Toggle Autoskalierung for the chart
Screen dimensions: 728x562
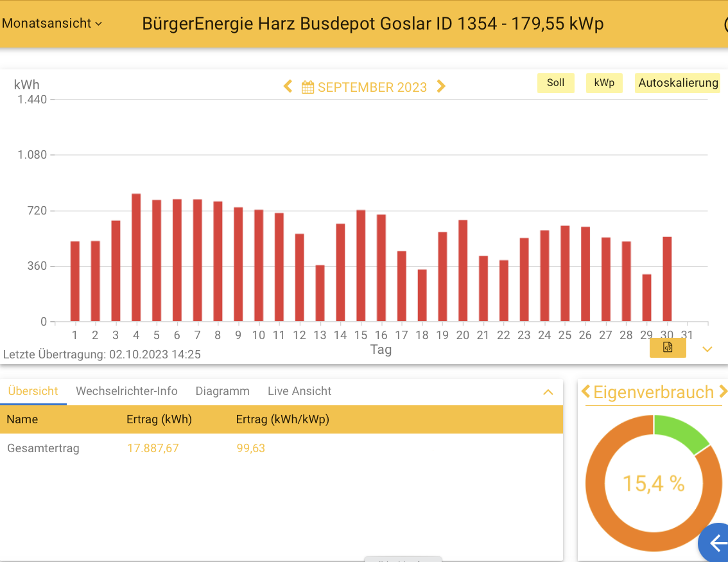pyautogui.click(x=677, y=83)
